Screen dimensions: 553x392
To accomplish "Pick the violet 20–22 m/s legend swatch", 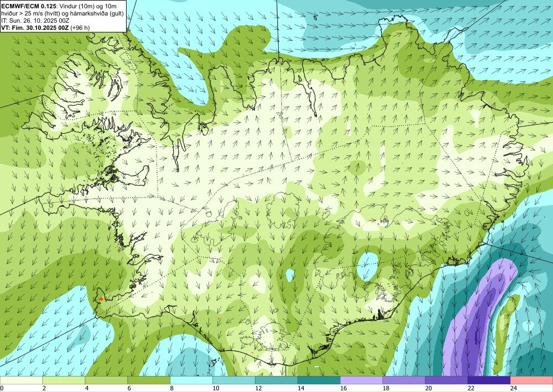I will tap(446, 380).
